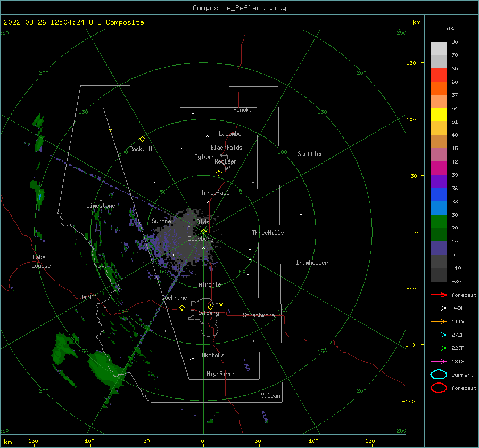Viewport: 479px width, 448px height.
Task: Pick the orange 57-60 dBZ color swatch
Action: pos(439,88)
